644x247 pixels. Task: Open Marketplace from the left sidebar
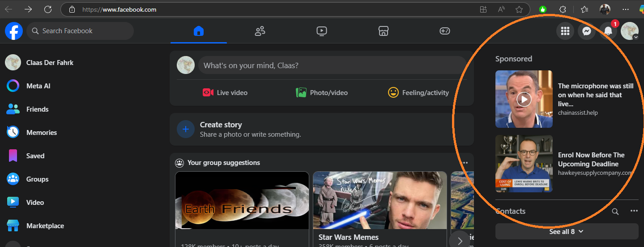36,226
